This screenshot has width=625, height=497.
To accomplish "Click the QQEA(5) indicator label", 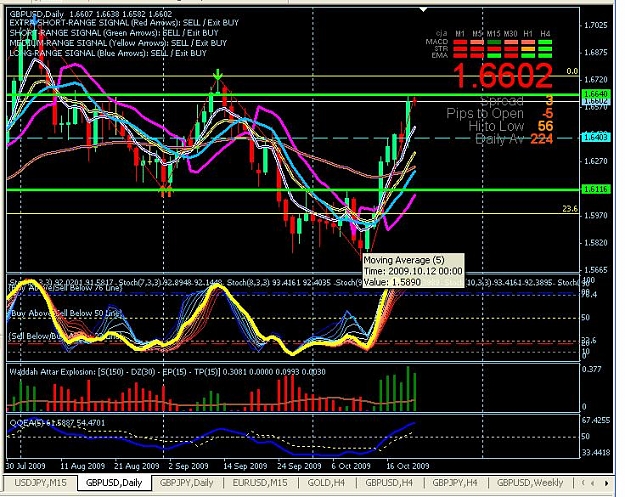I will pyautogui.click(x=57, y=422).
